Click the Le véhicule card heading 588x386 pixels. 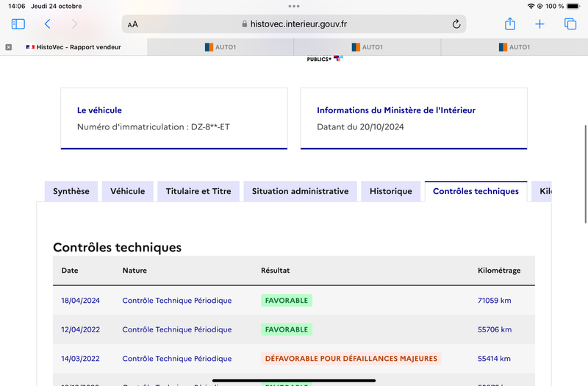click(99, 110)
